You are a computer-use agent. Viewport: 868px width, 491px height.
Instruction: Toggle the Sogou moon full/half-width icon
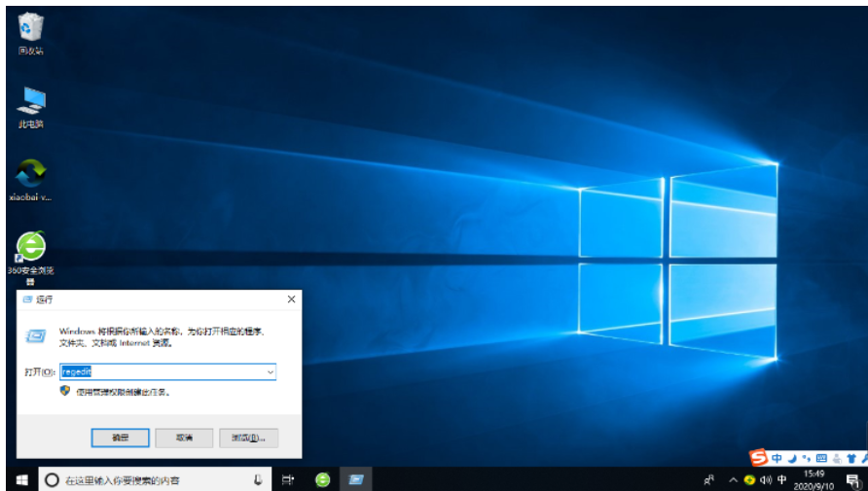(x=792, y=457)
